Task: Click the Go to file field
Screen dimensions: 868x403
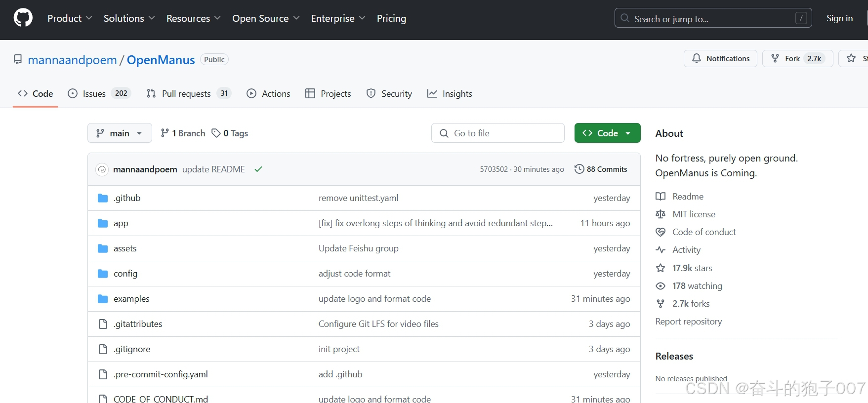Action: point(497,133)
